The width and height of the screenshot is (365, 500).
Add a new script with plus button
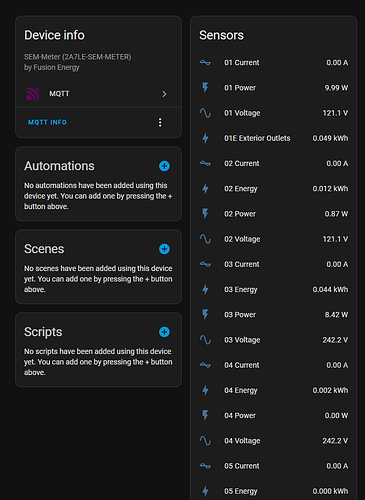(x=164, y=332)
